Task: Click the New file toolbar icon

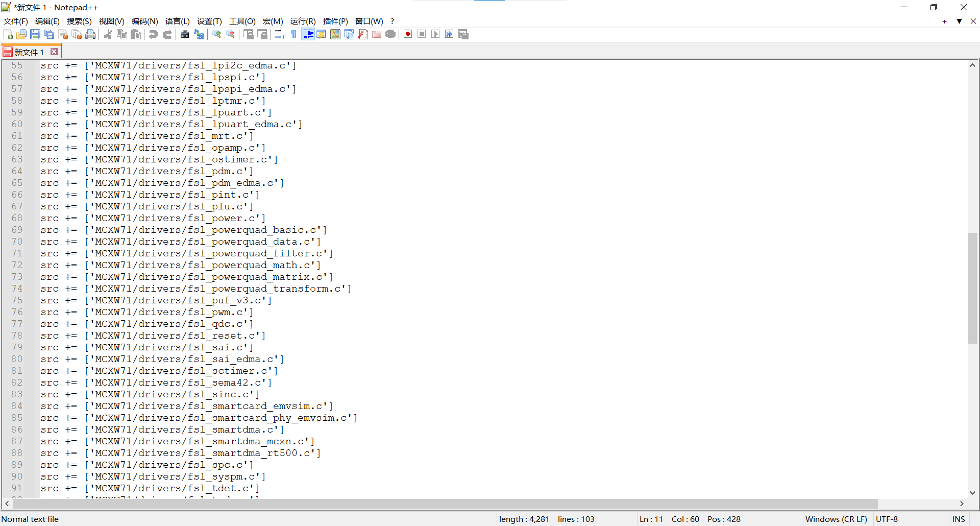Action: 8,34
